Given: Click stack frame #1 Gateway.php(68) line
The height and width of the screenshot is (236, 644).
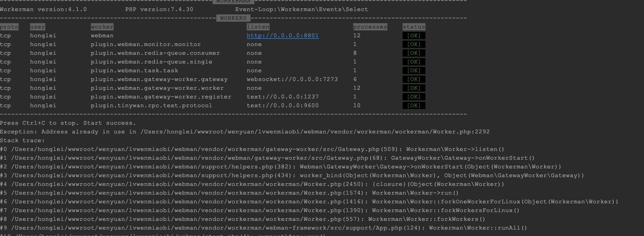Looking at the screenshot, I should tap(267, 158).
